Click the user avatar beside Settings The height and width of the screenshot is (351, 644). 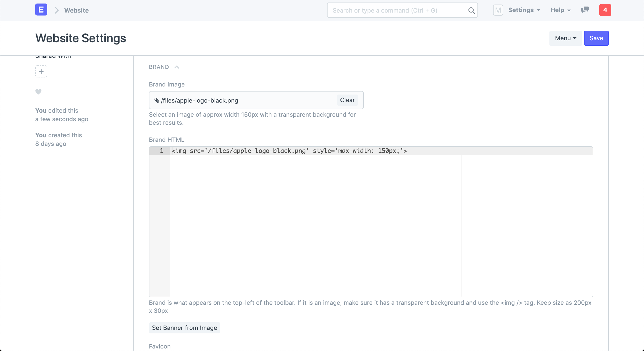click(x=498, y=10)
